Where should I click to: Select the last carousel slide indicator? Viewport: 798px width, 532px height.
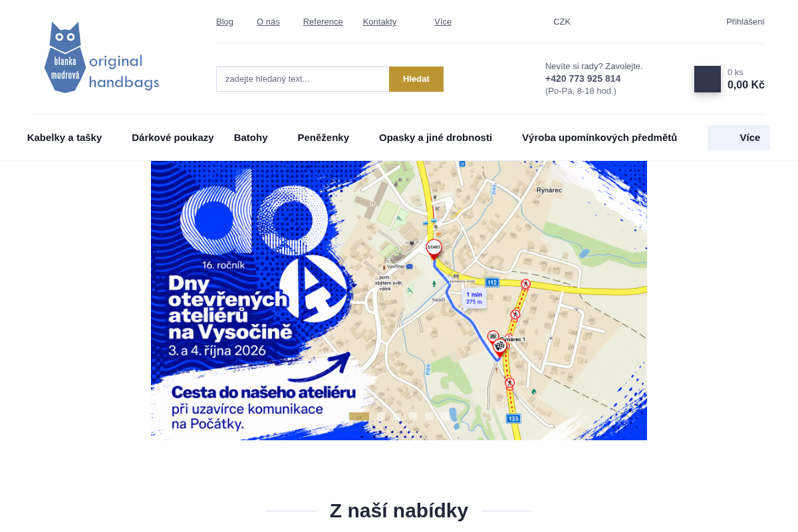[445, 416]
